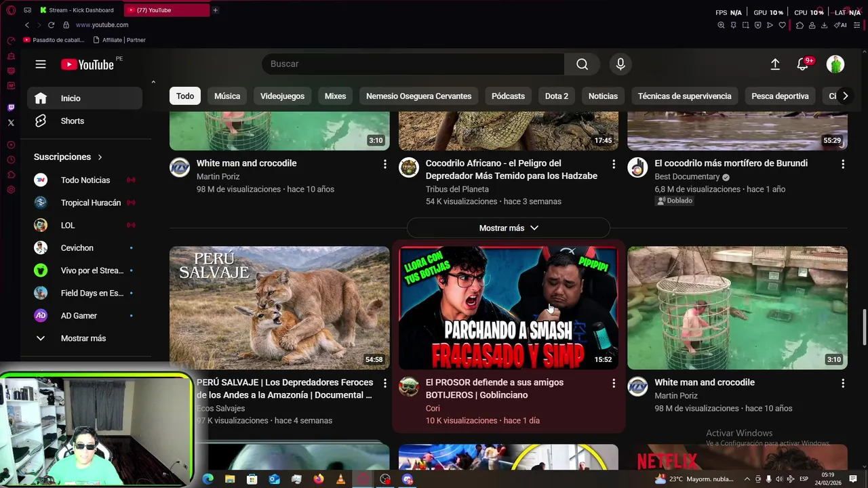Open Suscripciones section chevron
Image resolution: width=868 pixels, height=488 pixels.
(100, 157)
